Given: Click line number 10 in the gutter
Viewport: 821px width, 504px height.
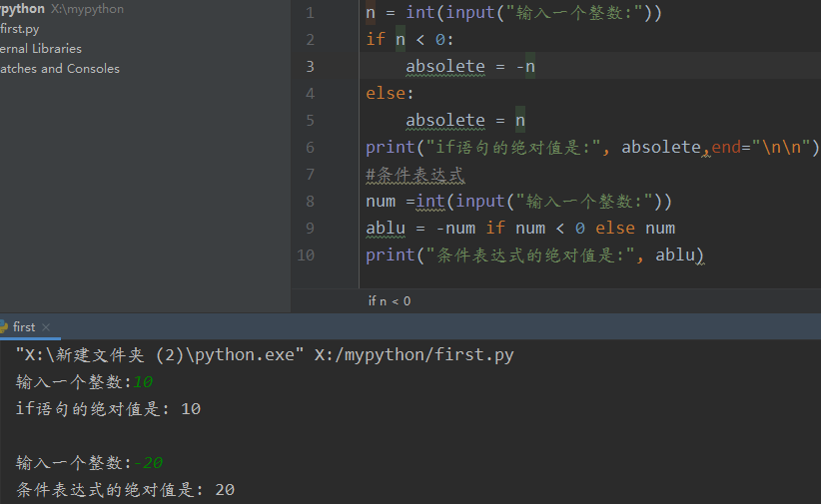Looking at the screenshot, I should click(306, 254).
